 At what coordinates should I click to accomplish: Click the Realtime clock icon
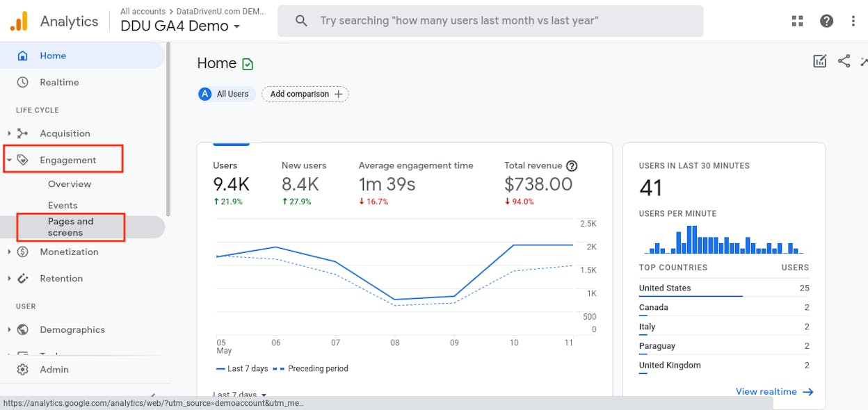(x=23, y=82)
